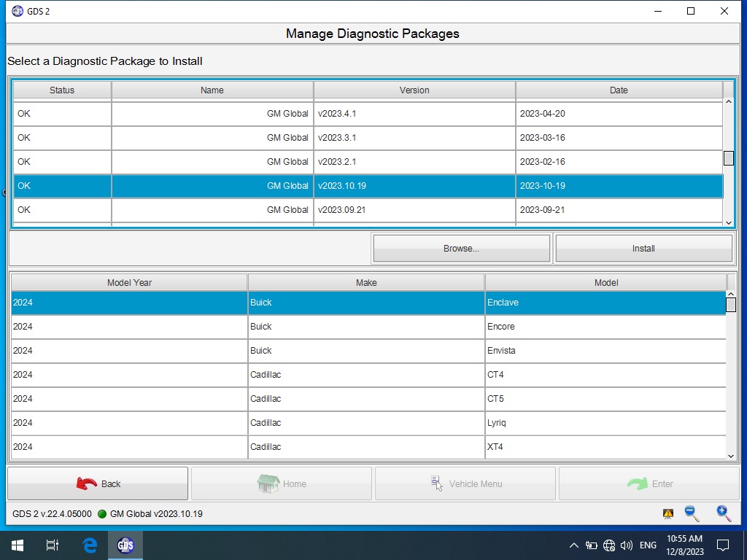The image size is (747, 560).
Task: Open the network globe tray icon
Action: point(609,545)
